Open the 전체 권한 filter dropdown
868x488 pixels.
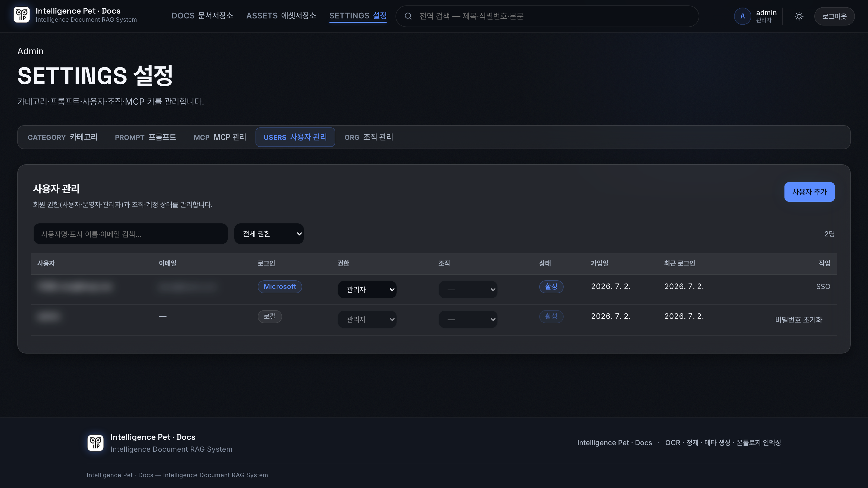click(x=269, y=234)
